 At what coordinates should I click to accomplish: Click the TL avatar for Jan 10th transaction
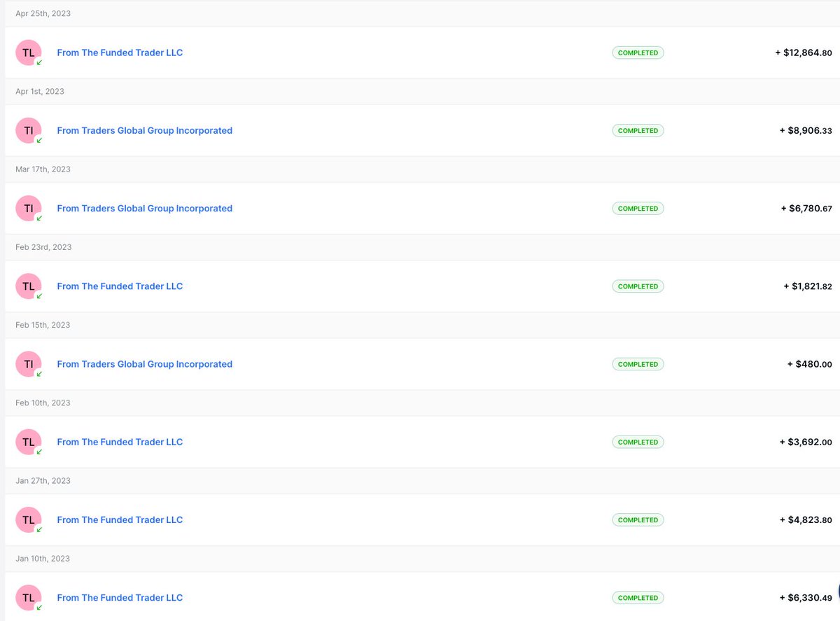[x=29, y=597]
